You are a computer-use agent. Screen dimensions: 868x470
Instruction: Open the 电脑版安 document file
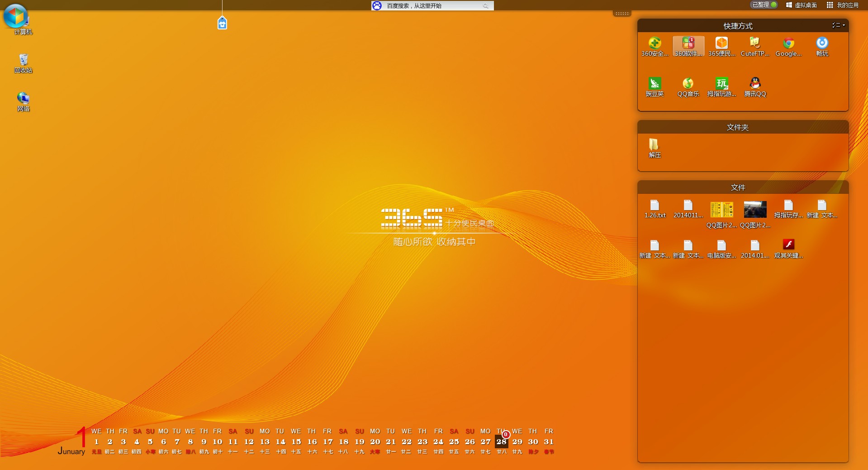[721, 249]
